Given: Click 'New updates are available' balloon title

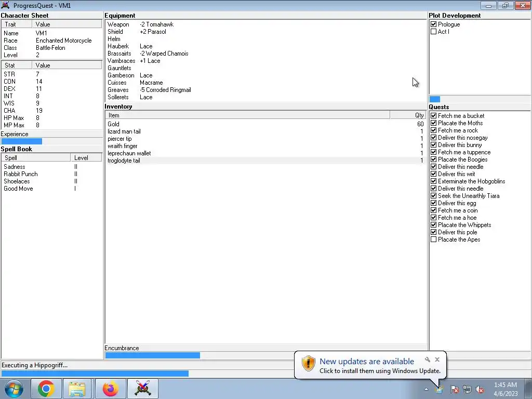Looking at the screenshot, I should (367, 362).
